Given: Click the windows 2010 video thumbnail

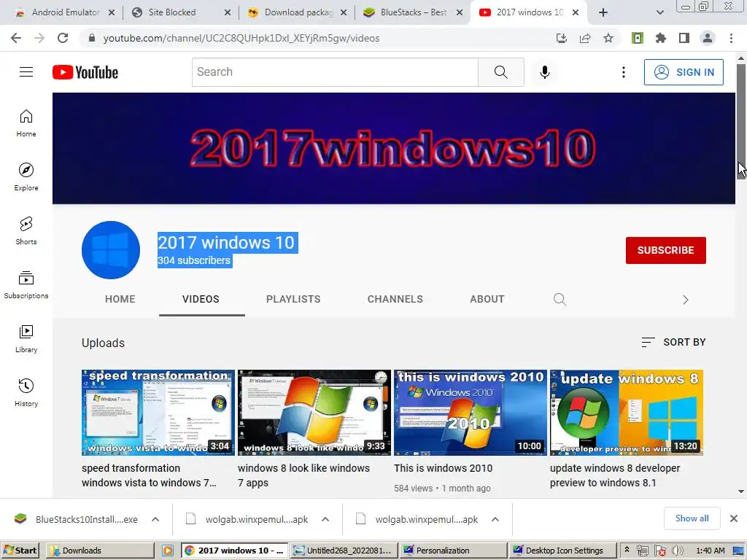Looking at the screenshot, I should pyautogui.click(x=471, y=413).
